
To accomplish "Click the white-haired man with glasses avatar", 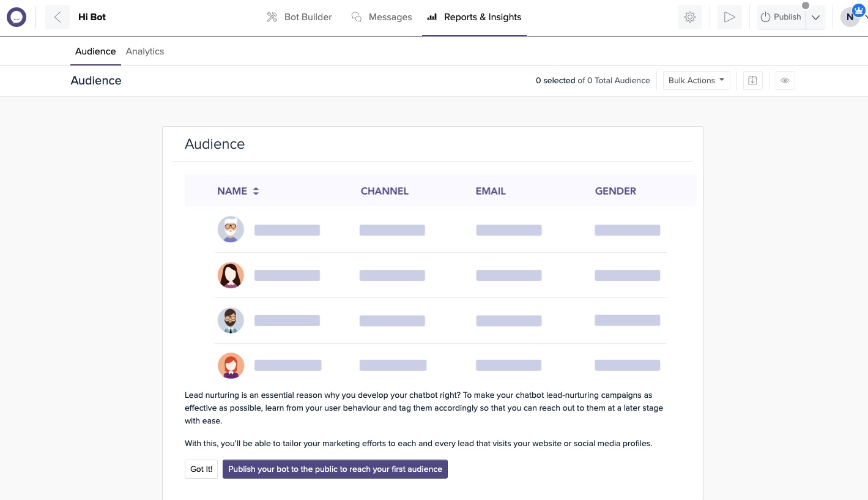I will [231, 229].
